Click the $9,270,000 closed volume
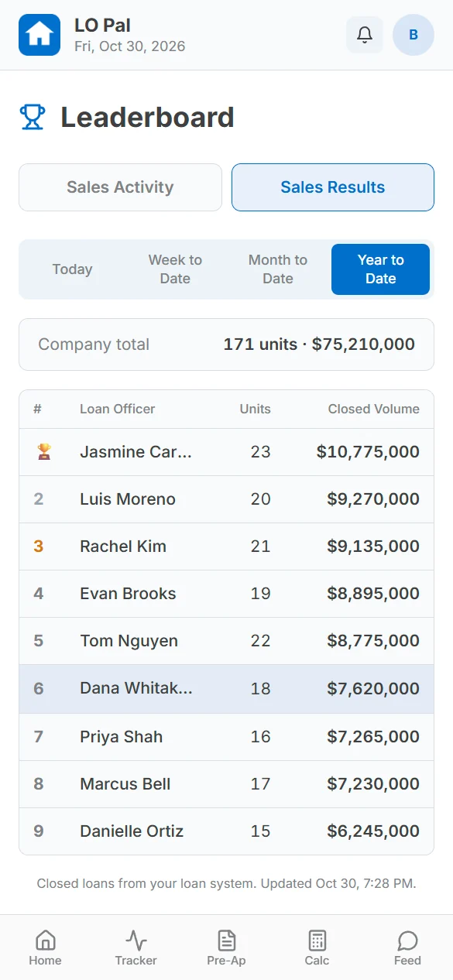Image resolution: width=453 pixels, height=980 pixels. pos(373,499)
